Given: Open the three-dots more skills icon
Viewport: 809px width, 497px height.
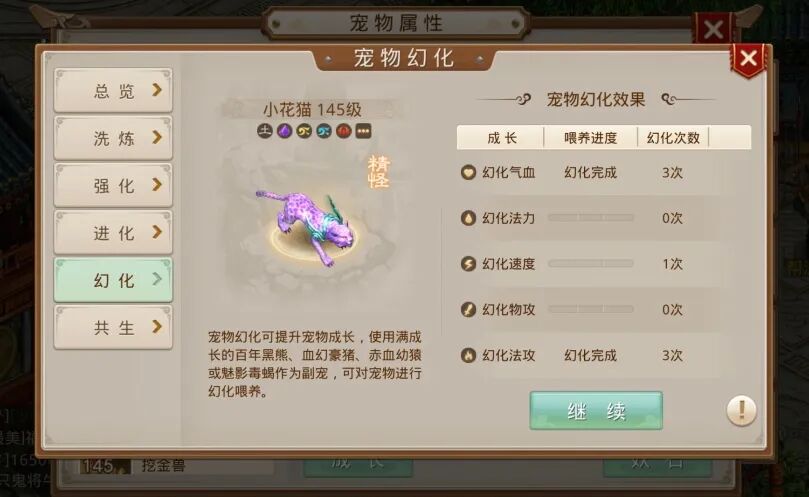Looking at the screenshot, I should pos(363,131).
